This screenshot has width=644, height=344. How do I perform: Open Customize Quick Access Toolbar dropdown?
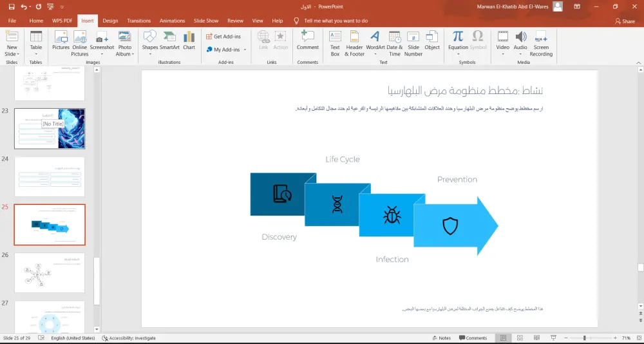(x=62, y=7)
